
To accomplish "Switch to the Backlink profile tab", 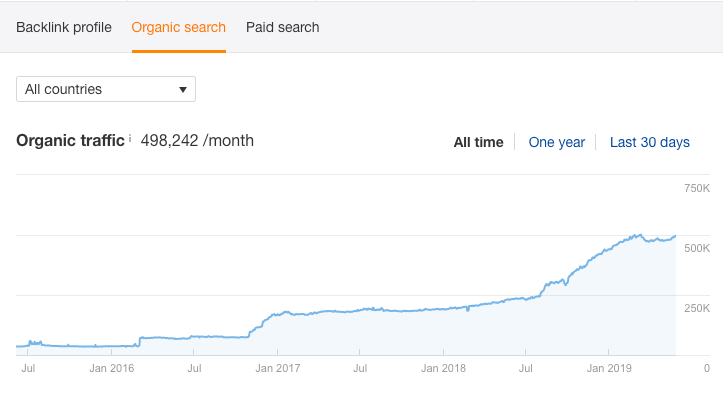I will tap(64, 27).
